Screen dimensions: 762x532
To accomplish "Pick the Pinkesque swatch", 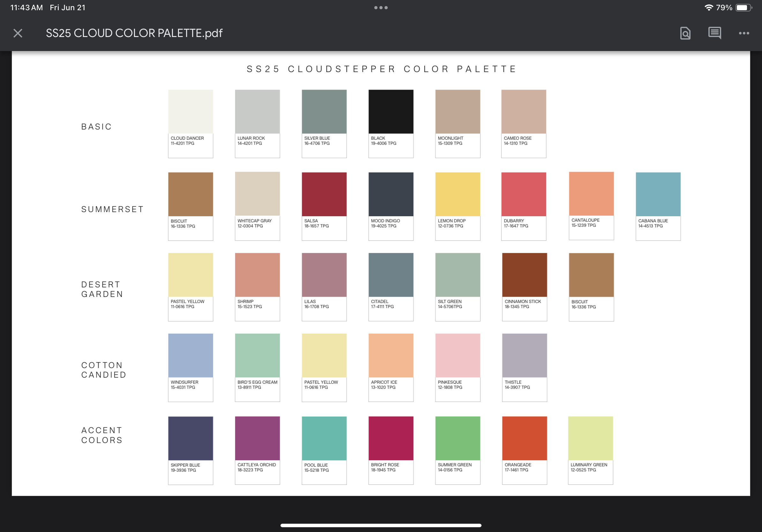I will [457, 356].
